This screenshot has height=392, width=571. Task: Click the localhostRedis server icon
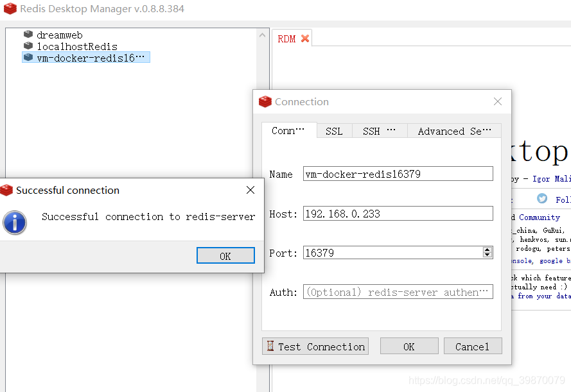click(28, 46)
